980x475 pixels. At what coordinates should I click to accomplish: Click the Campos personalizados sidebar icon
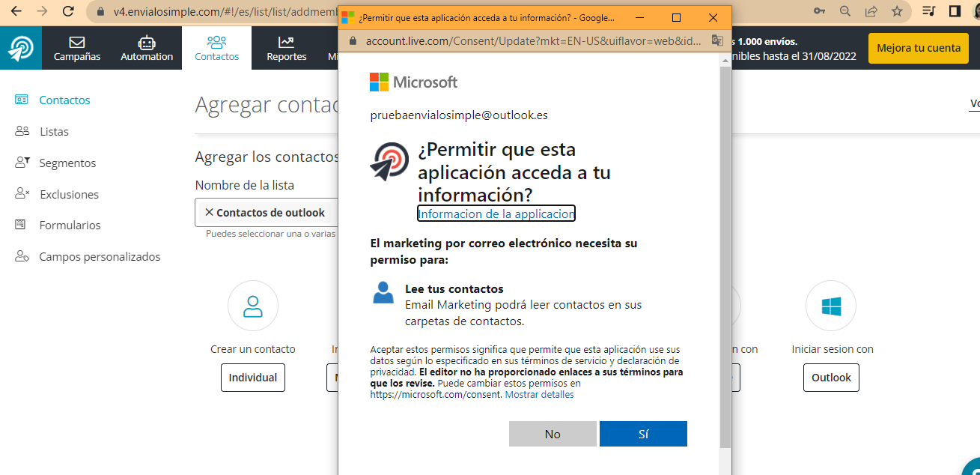(22, 256)
